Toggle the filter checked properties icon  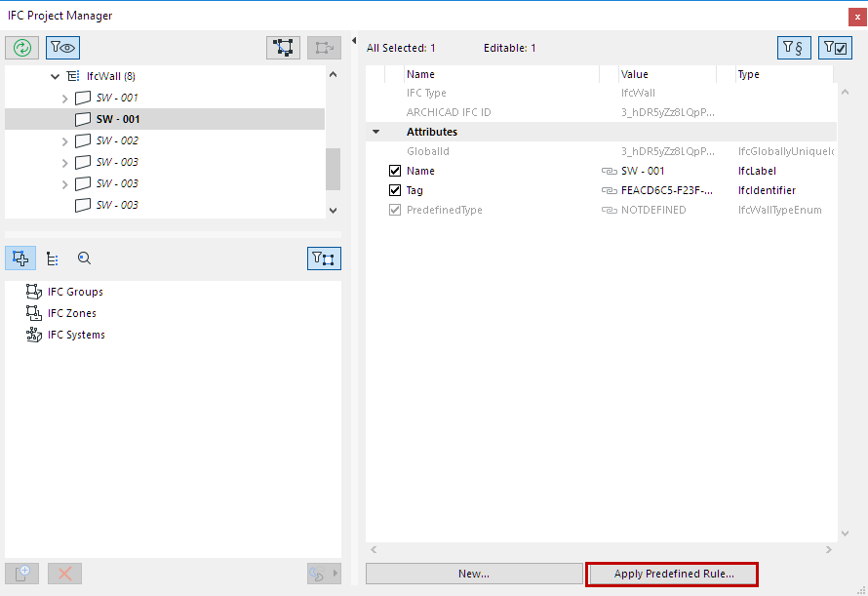[x=835, y=48]
